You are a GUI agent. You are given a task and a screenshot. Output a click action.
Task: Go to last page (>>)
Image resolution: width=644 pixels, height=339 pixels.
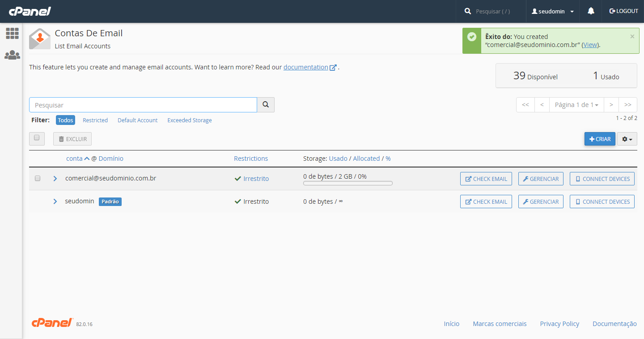click(x=628, y=105)
